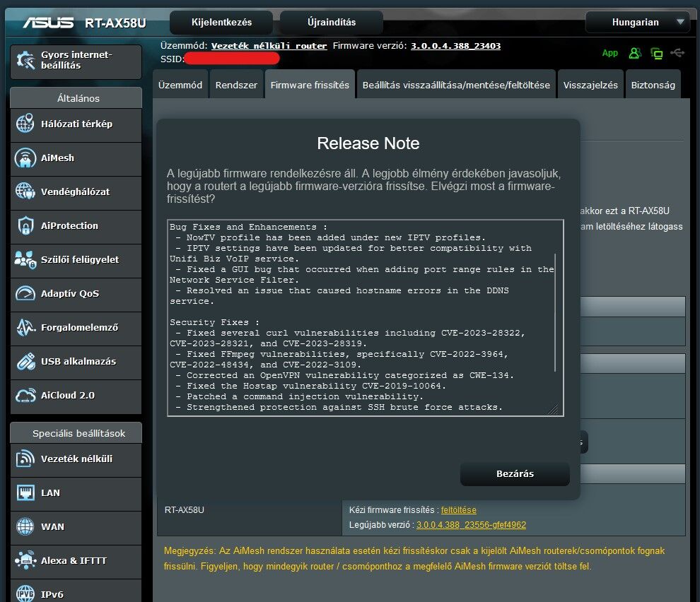Click the Speciális beállítások section header
Screen dimensions: 700x602
tap(76, 433)
